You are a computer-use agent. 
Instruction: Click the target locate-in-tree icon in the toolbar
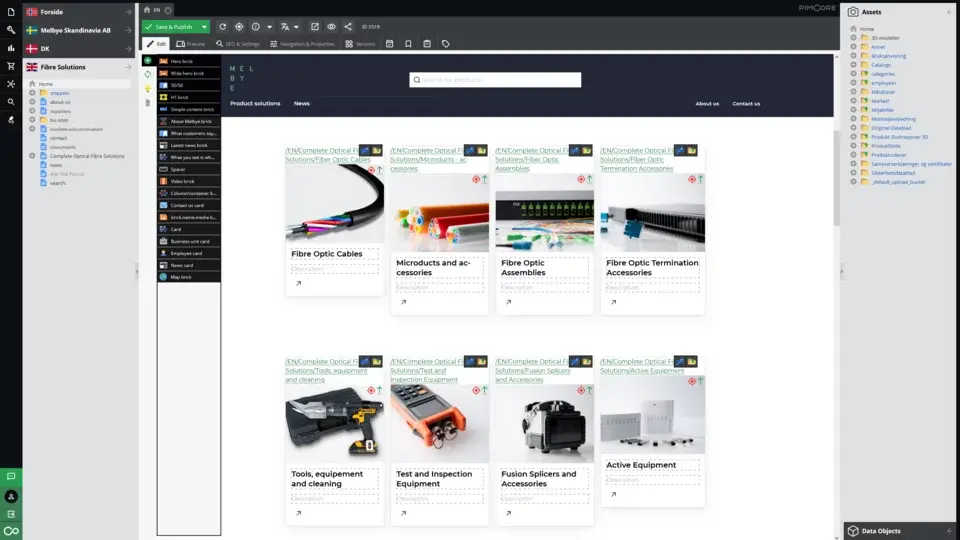click(239, 27)
